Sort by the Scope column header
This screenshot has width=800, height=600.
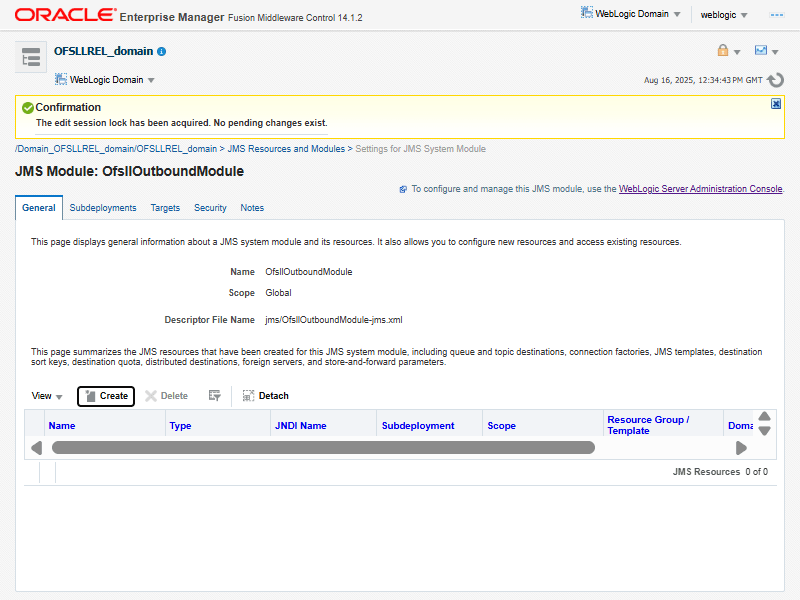click(502, 426)
